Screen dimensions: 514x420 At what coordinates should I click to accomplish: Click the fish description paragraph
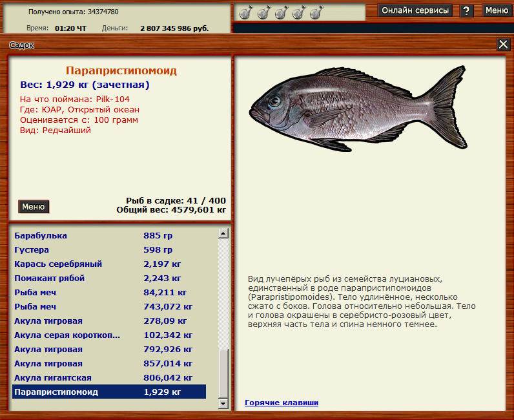(x=362, y=302)
